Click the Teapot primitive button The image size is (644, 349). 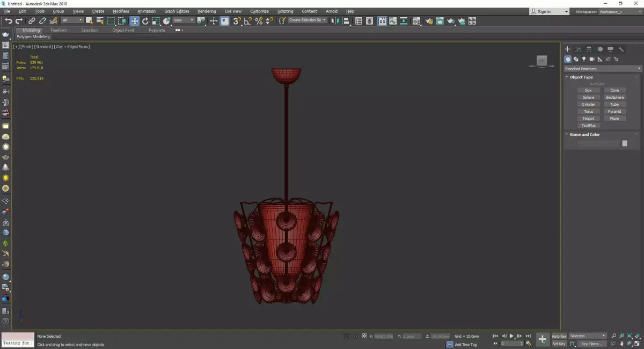click(588, 119)
